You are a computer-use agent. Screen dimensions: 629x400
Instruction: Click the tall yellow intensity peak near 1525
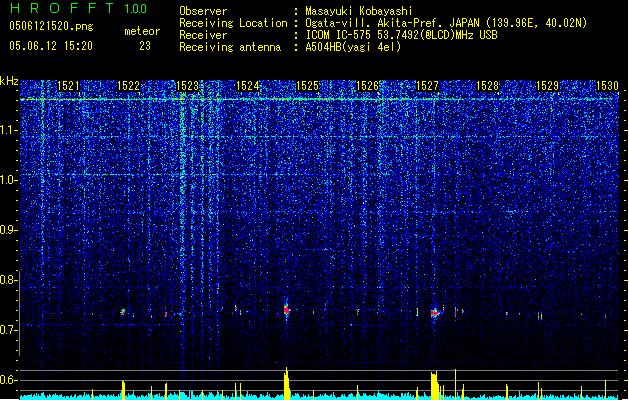pyautogui.click(x=286, y=383)
